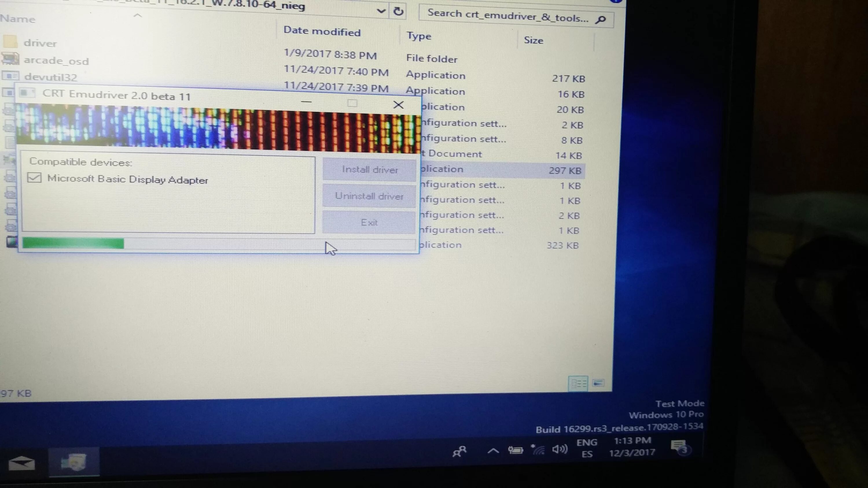Expand hidden tray icons chevron
868x488 pixels.
tap(493, 451)
